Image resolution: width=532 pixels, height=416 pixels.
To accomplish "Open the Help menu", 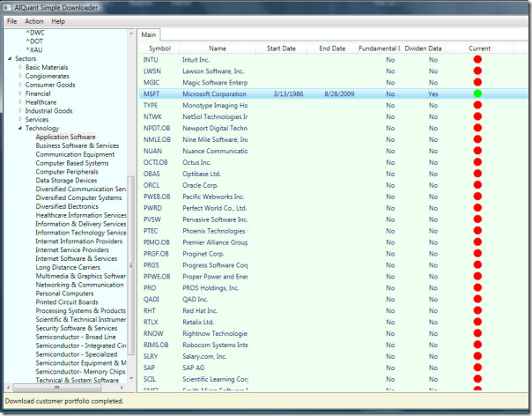I will [x=58, y=21].
